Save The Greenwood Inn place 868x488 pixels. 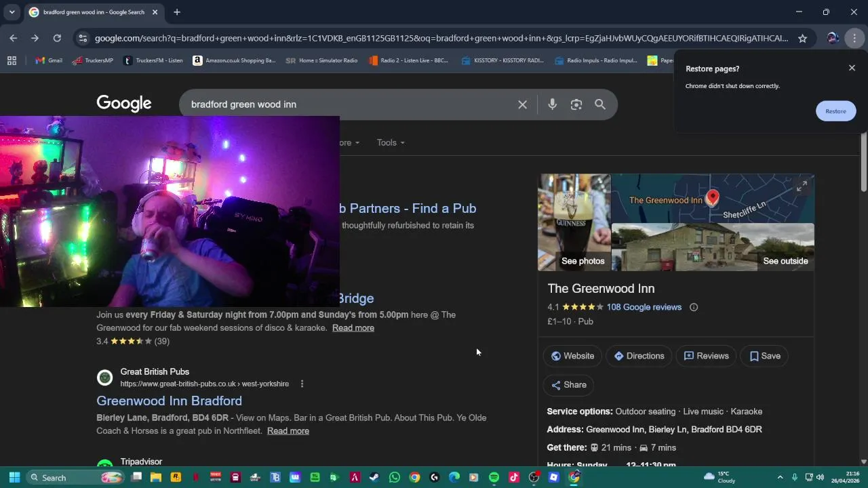[765, 356]
